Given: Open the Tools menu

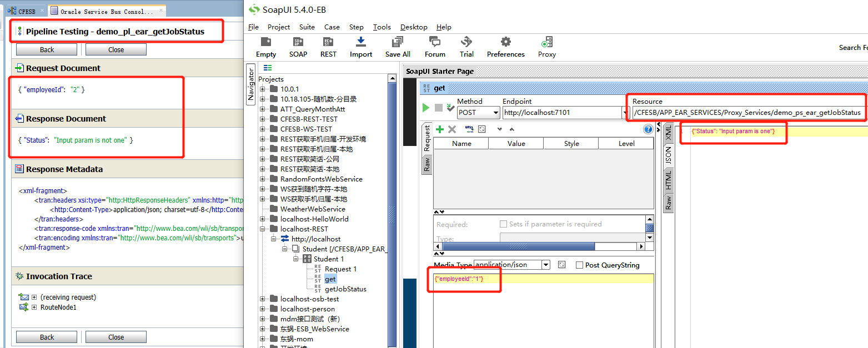Looking at the screenshot, I should [382, 27].
